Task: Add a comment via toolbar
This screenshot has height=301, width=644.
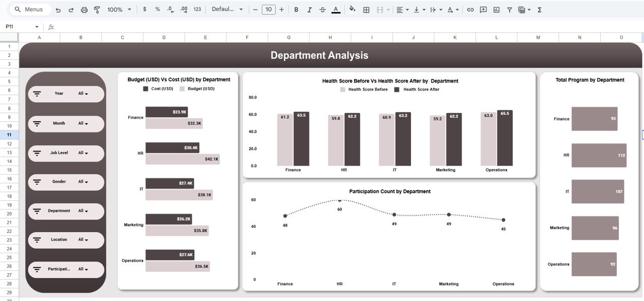Action: point(484,10)
